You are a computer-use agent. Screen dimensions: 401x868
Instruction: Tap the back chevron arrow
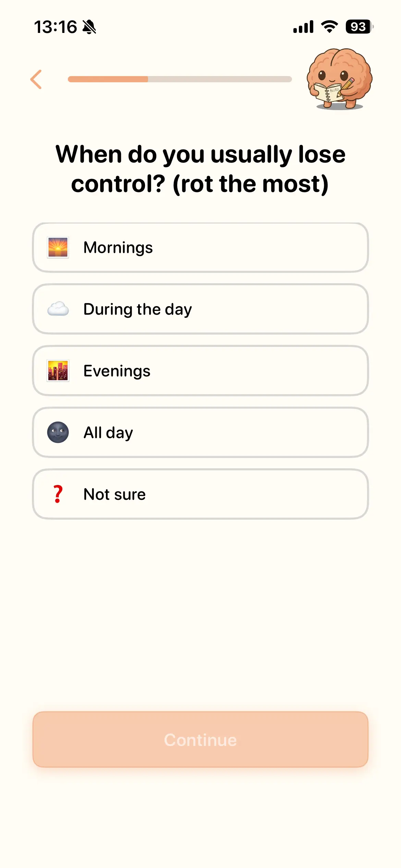click(x=36, y=80)
